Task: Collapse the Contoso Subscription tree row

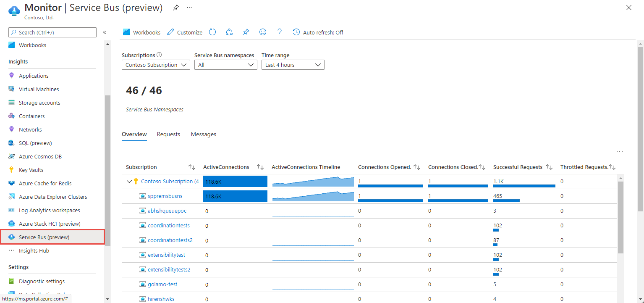Action: [x=129, y=182]
